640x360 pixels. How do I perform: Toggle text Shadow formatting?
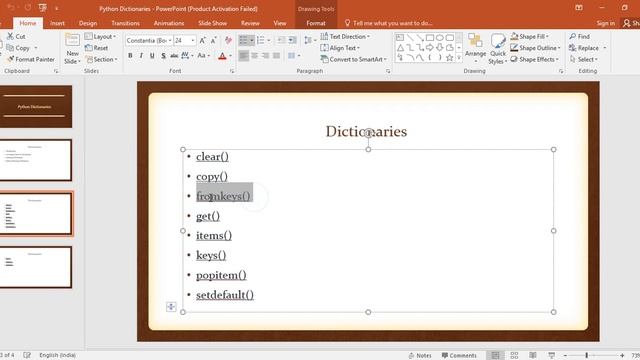pos(163,56)
